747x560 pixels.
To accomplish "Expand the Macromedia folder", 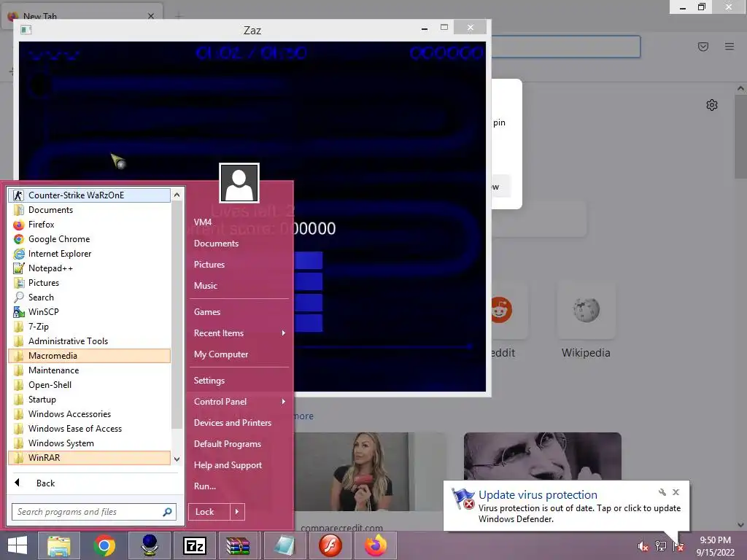I will tap(89, 356).
